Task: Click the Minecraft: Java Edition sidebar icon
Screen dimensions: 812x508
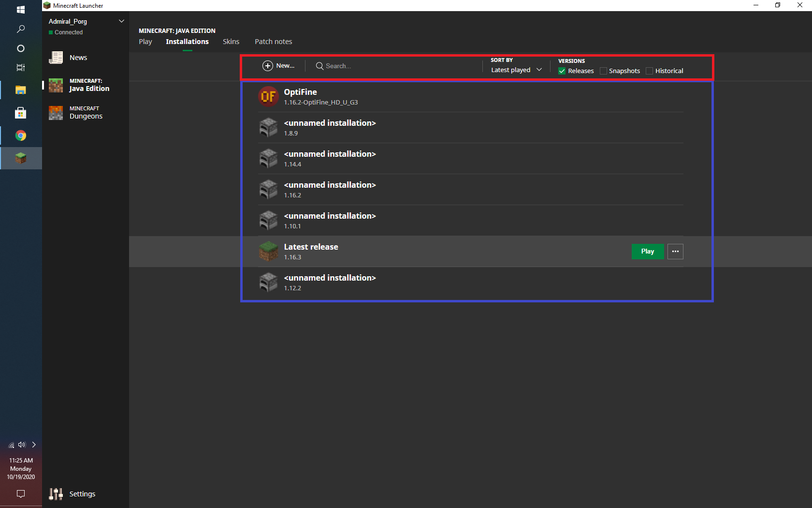Action: [56, 85]
